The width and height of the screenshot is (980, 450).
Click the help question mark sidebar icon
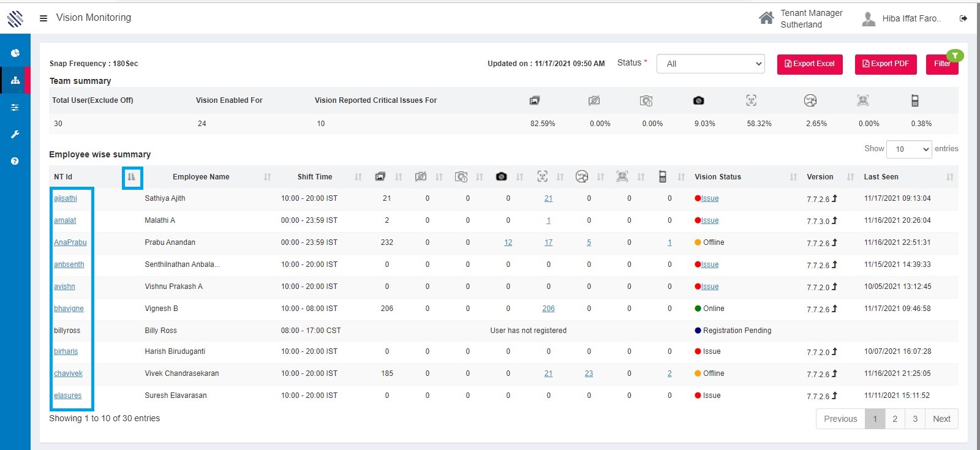click(15, 161)
